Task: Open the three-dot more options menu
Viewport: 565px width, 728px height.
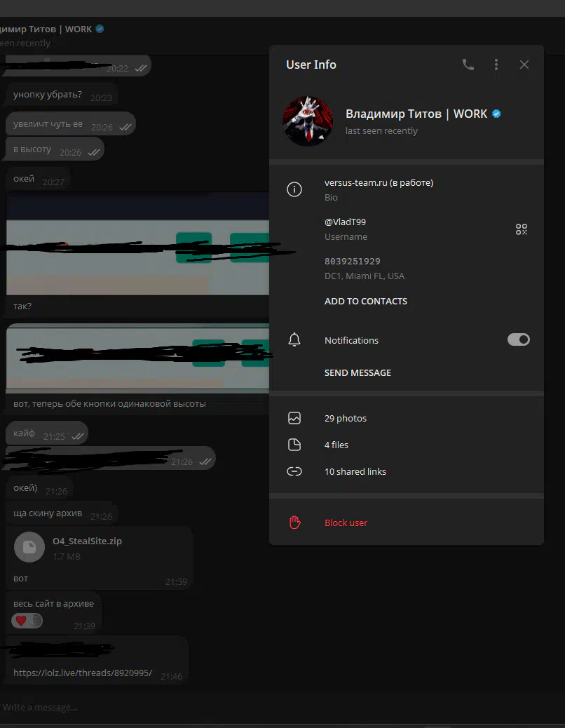Action: pyautogui.click(x=496, y=65)
